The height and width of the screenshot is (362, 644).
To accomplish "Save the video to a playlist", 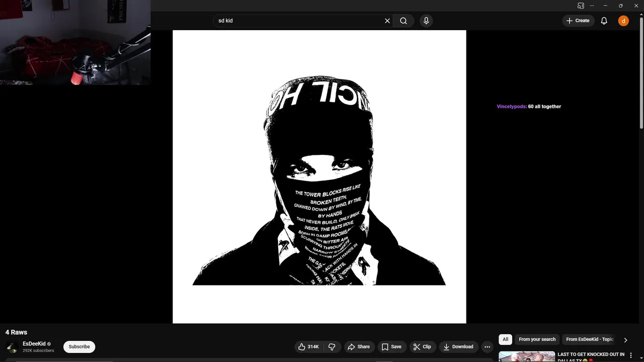I will click(391, 346).
